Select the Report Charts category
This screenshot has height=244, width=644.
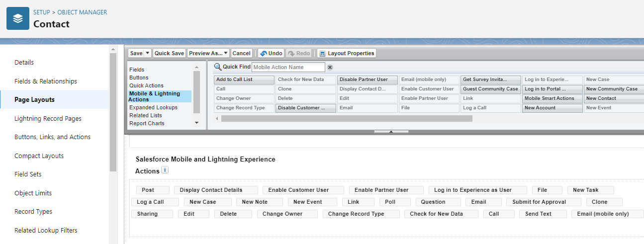pos(147,123)
